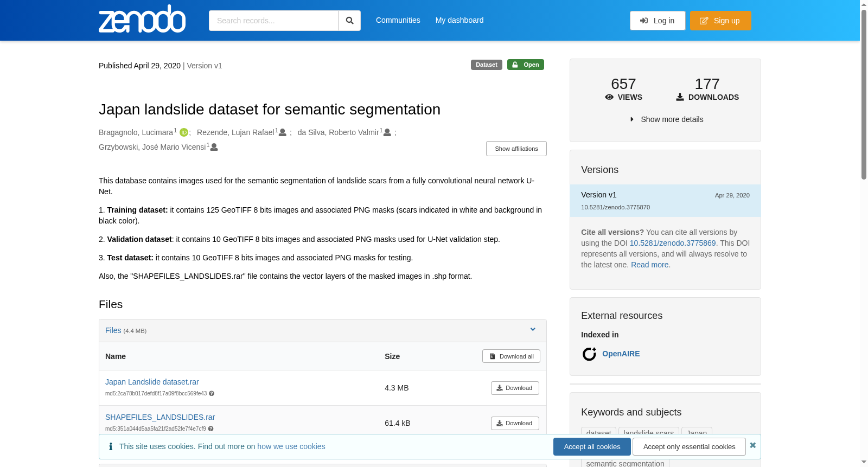Image resolution: width=868 pixels, height=467 pixels.
Task: Click the Download all button
Action: [511, 356]
